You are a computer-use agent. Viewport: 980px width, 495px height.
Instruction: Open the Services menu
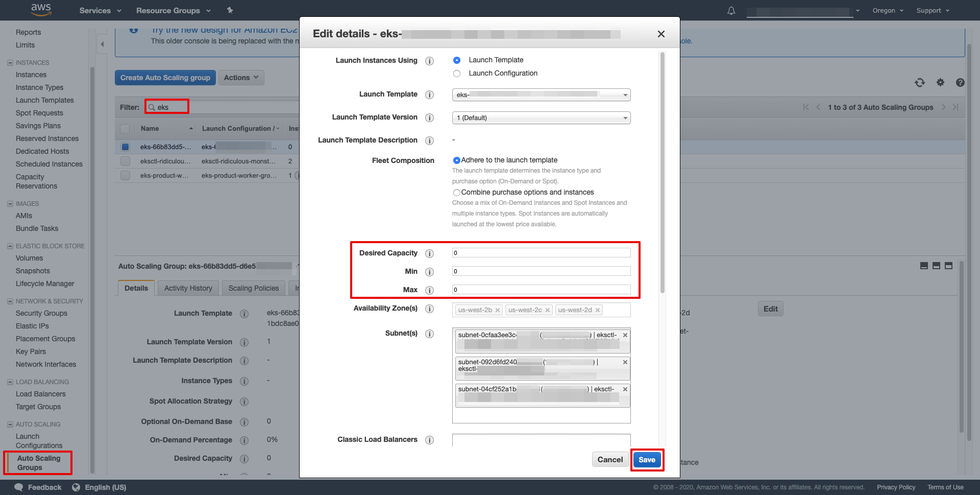coord(100,11)
